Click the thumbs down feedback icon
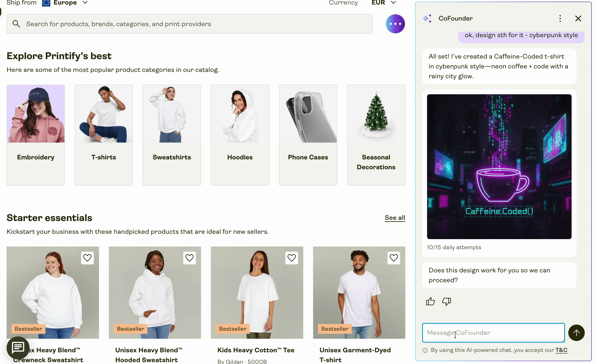595x364 pixels. [446, 301]
